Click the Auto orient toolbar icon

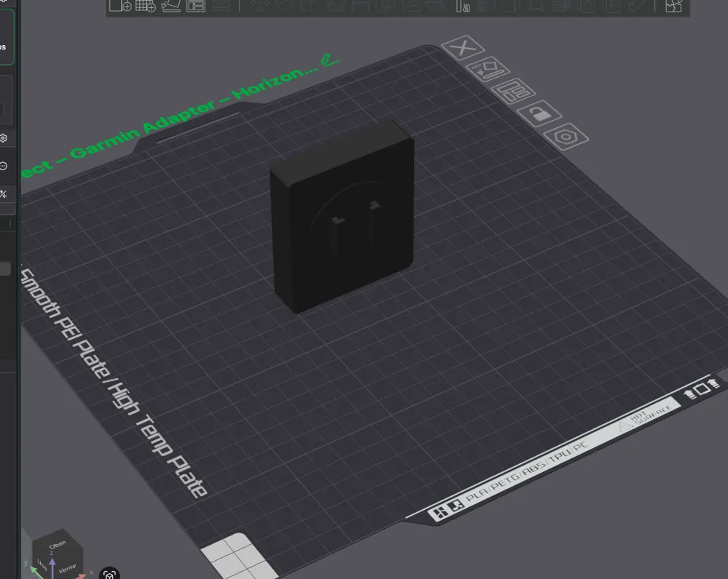coord(170,6)
